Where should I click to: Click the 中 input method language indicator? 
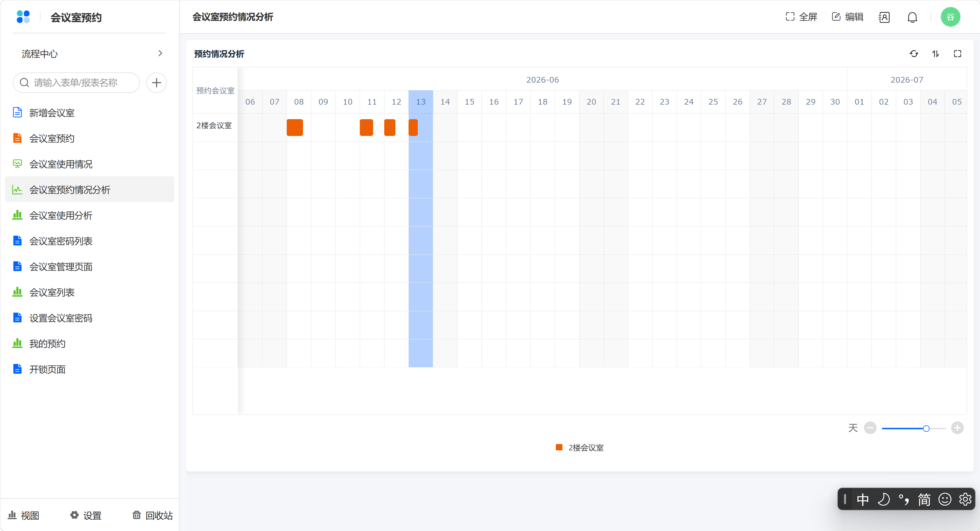pos(863,499)
